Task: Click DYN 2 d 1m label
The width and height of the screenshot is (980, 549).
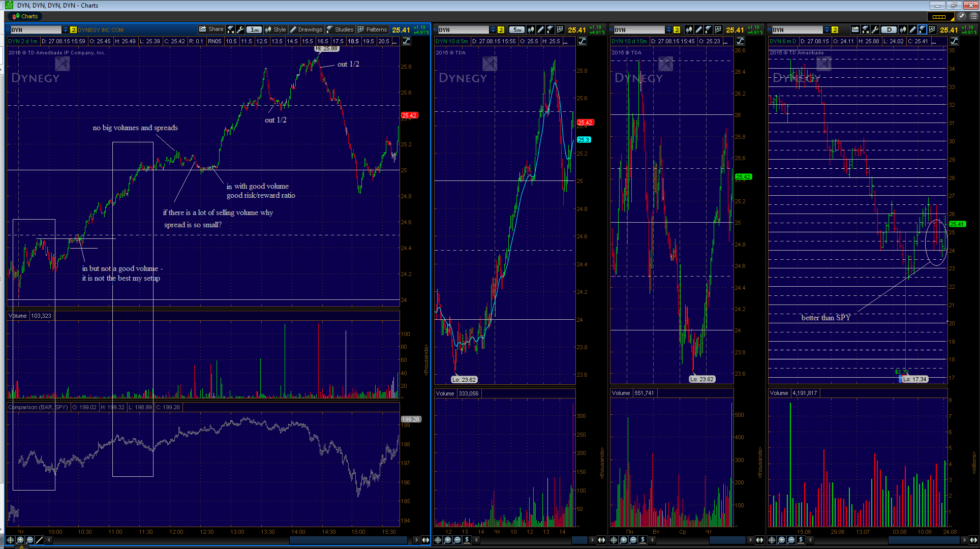Action: click(23, 41)
